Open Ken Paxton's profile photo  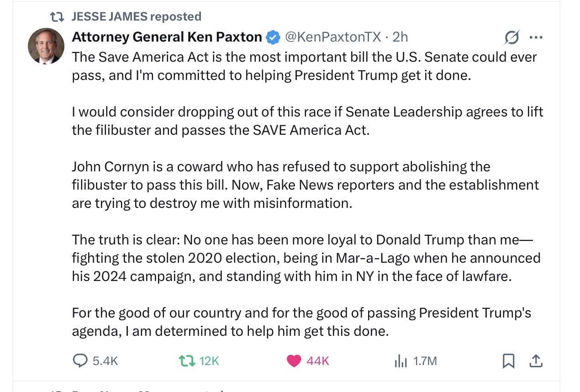point(46,46)
